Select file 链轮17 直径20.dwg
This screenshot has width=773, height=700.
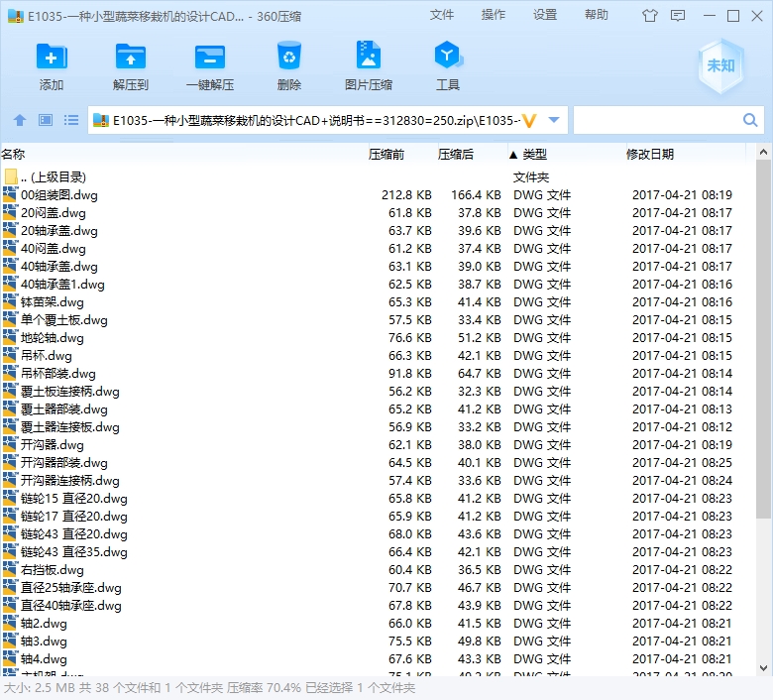[74, 516]
